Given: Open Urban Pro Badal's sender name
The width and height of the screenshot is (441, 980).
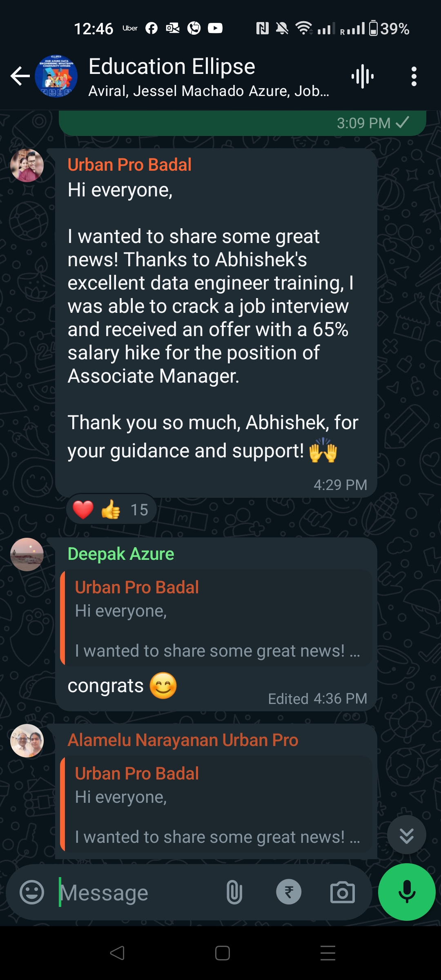Looking at the screenshot, I should coord(129,165).
